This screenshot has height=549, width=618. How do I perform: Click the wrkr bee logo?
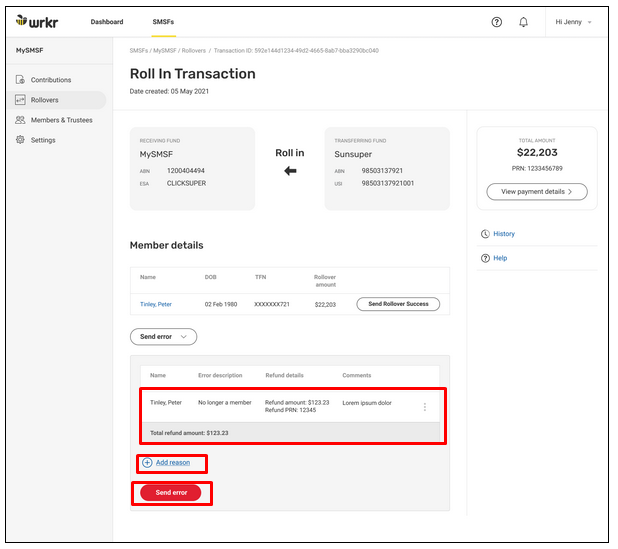(37, 22)
